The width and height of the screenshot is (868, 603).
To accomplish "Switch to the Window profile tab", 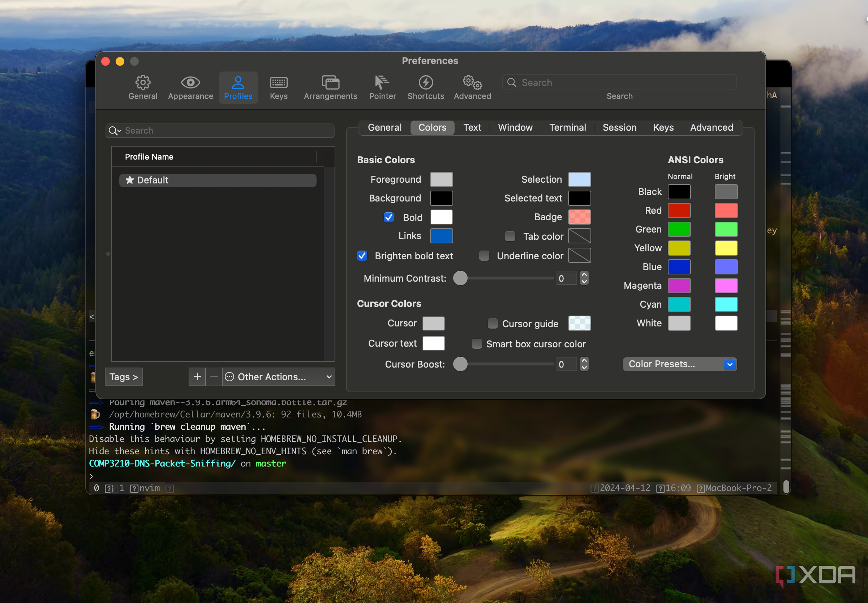I will coord(515,128).
